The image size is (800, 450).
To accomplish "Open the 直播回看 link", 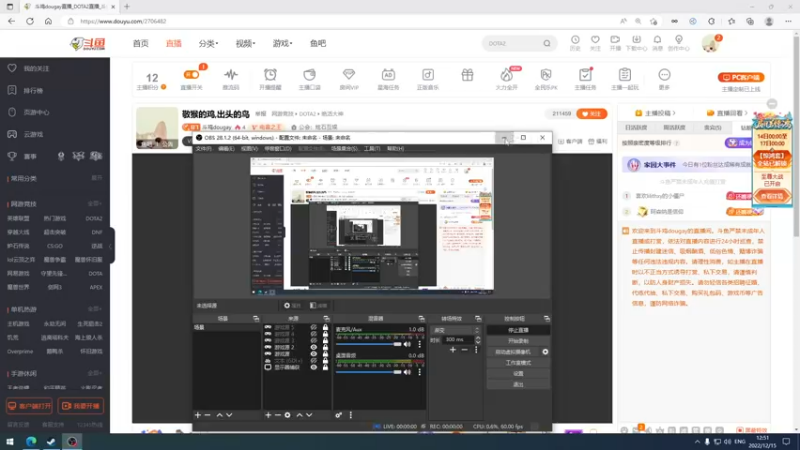I will (x=728, y=113).
